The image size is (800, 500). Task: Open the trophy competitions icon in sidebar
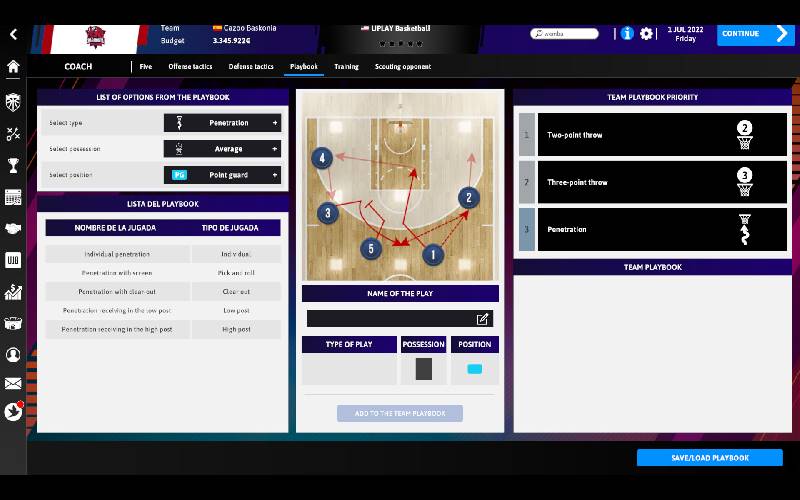click(x=13, y=165)
